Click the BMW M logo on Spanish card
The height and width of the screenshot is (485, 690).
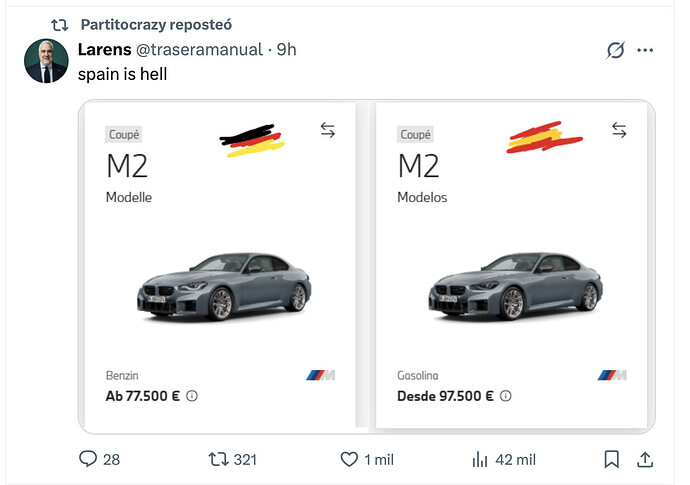[612, 375]
